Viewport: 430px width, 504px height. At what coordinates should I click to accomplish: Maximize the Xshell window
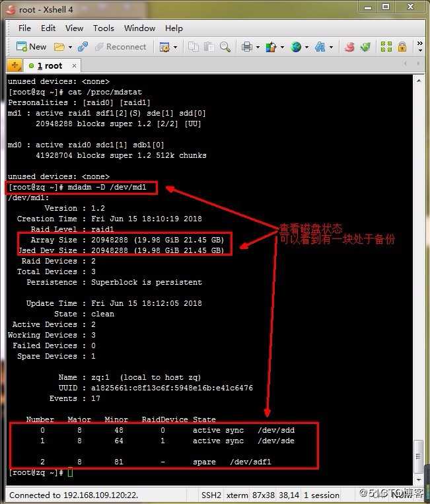pos(386,7)
